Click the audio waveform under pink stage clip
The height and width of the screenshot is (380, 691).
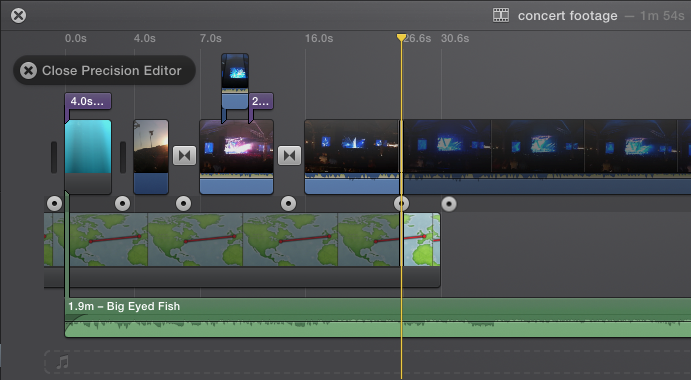(x=236, y=183)
